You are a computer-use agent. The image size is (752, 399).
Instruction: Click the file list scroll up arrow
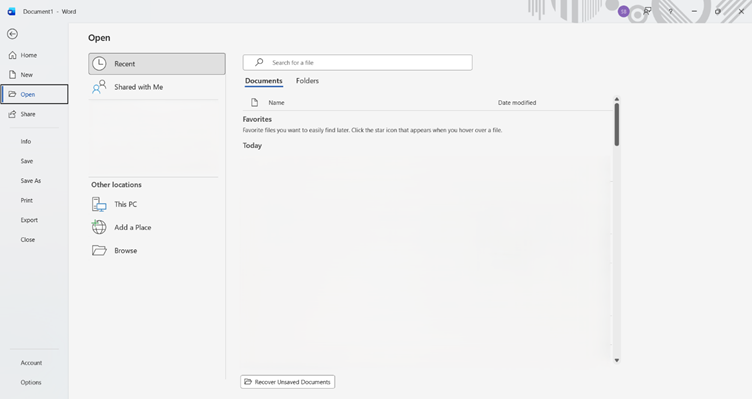[617, 99]
